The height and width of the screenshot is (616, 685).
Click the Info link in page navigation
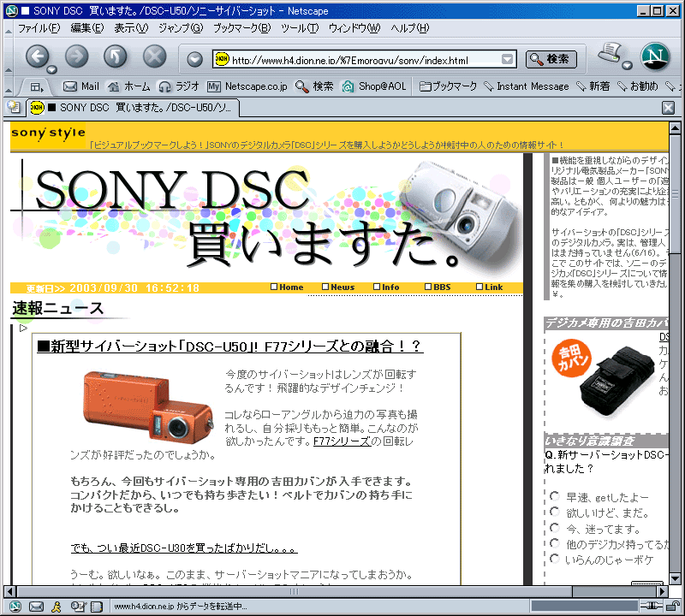(x=386, y=287)
